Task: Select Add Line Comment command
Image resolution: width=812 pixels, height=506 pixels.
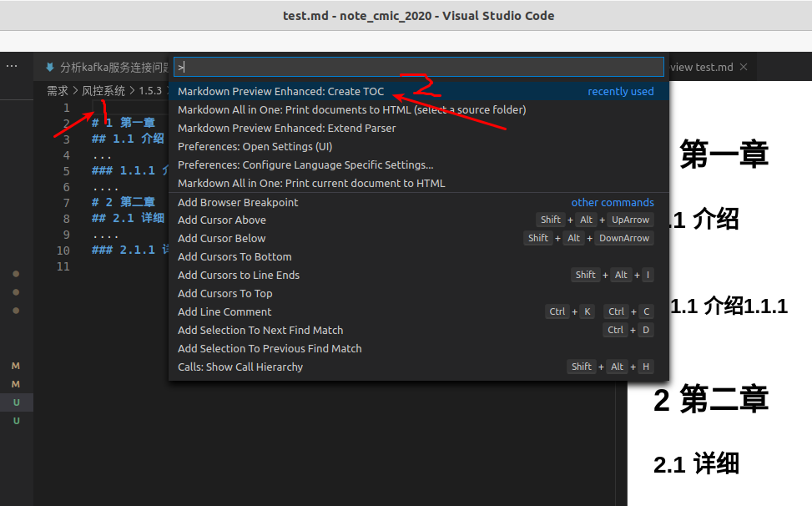Action: [418, 311]
